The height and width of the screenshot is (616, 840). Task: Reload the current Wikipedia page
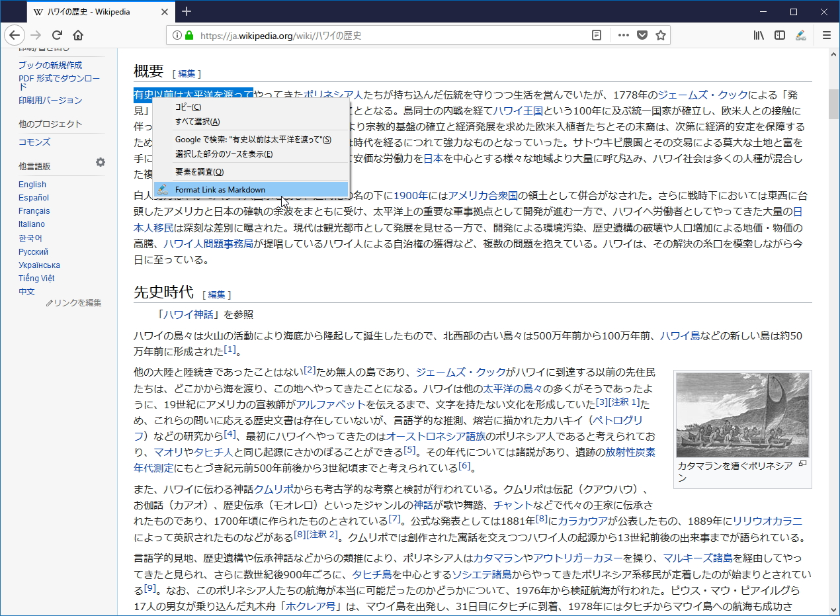point(57,35)
